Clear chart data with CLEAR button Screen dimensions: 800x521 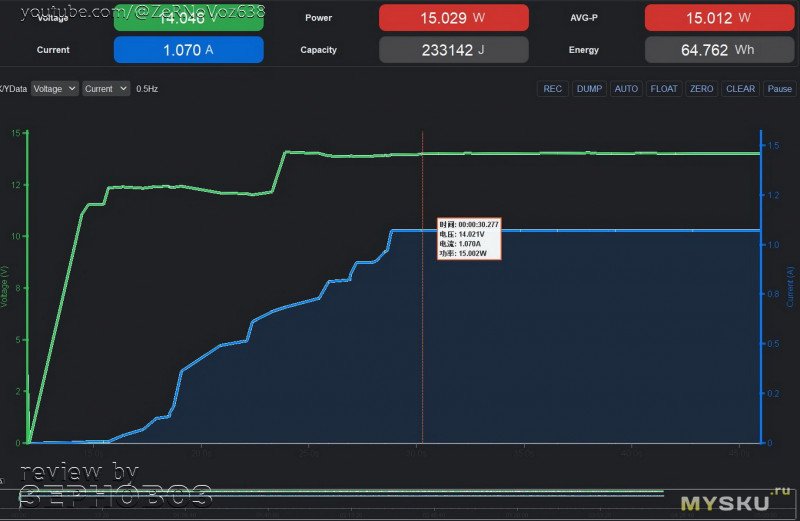tap(740, 89)
